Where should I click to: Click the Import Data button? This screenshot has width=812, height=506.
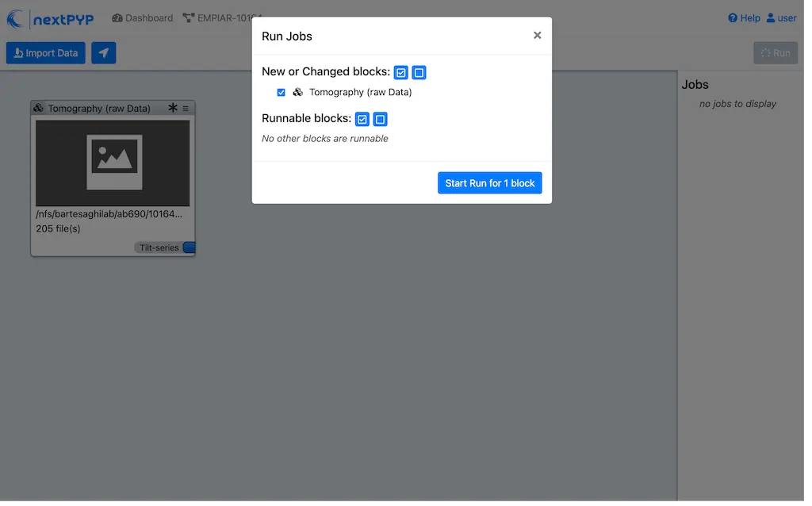pos(46,53)
